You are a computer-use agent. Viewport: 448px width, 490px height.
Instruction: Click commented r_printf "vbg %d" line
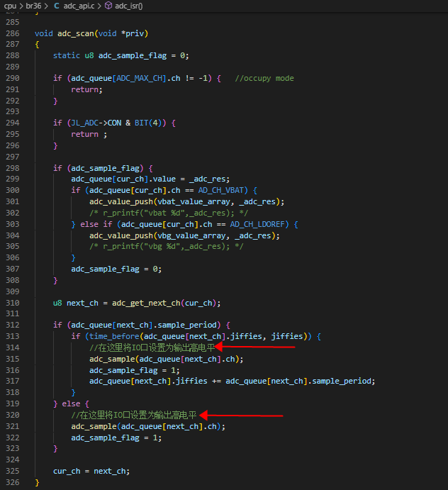(167, 246)
